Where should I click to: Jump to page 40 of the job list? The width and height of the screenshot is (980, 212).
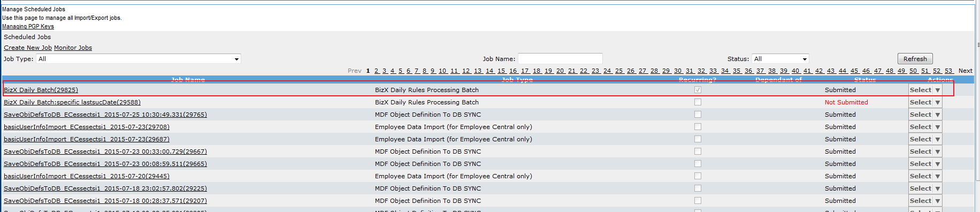click(x=795, y=71)
